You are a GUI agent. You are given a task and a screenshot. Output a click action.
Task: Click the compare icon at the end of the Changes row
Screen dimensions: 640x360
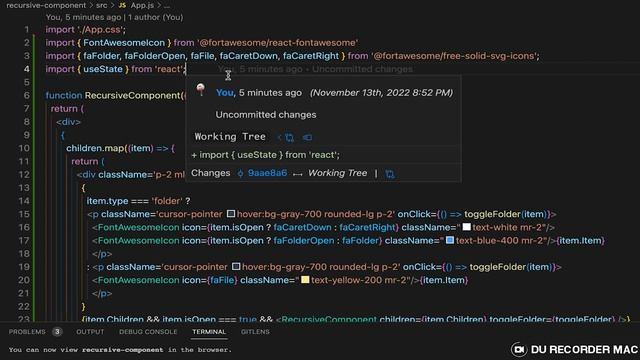(390, 174)
